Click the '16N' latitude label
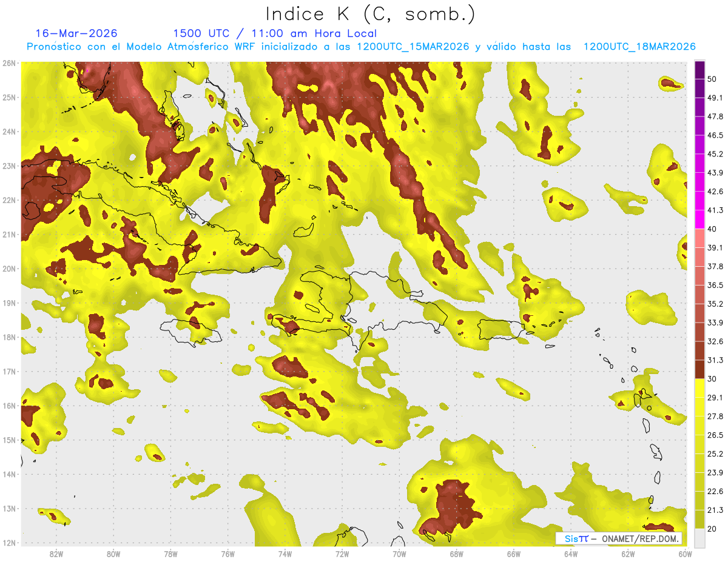 (x=8, y=406)
